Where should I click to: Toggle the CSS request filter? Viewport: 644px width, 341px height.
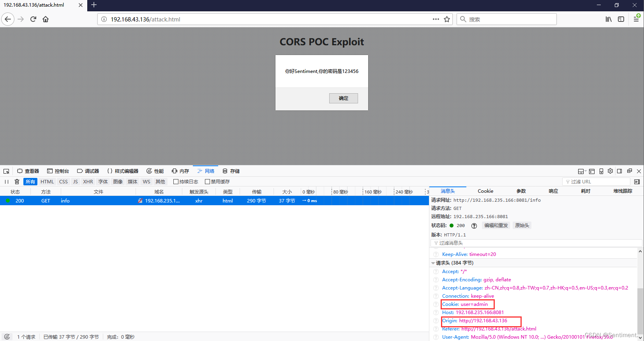pyautogui.click(x=64, y=182)
